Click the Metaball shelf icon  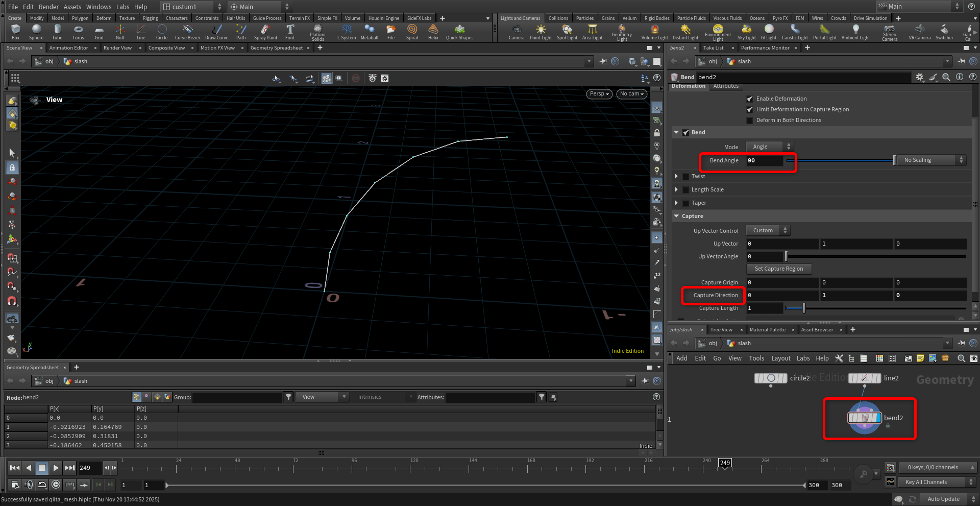click(369, 32)
